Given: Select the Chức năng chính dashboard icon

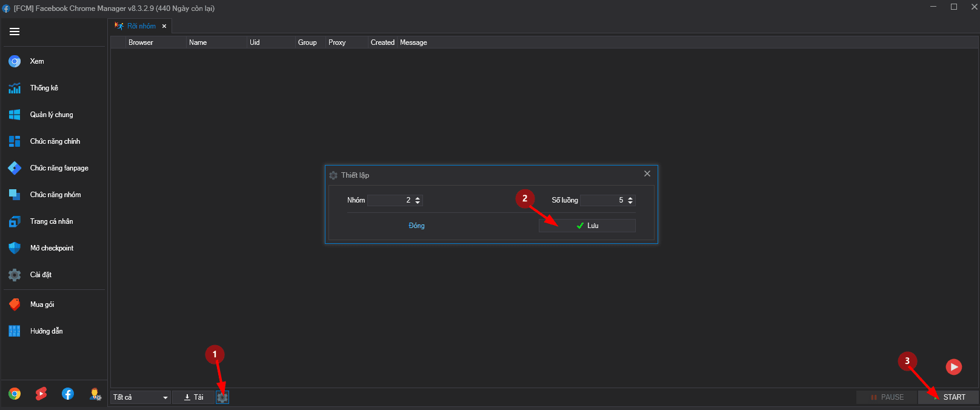Looking at the screenshot, I should click(x=15, y=141).
